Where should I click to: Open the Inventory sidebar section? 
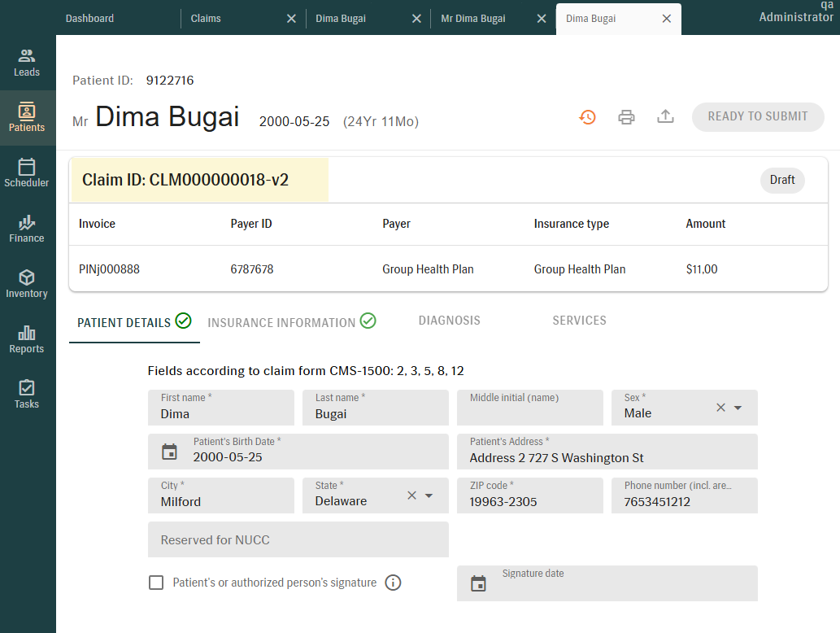27,284
